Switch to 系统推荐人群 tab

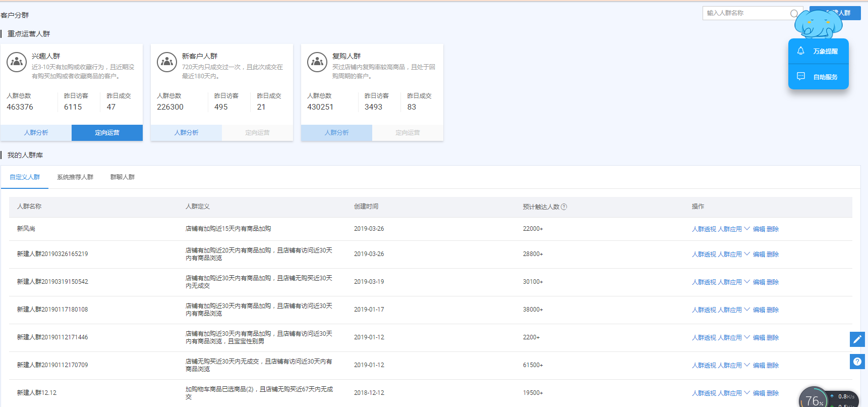(x=75, y=177)
